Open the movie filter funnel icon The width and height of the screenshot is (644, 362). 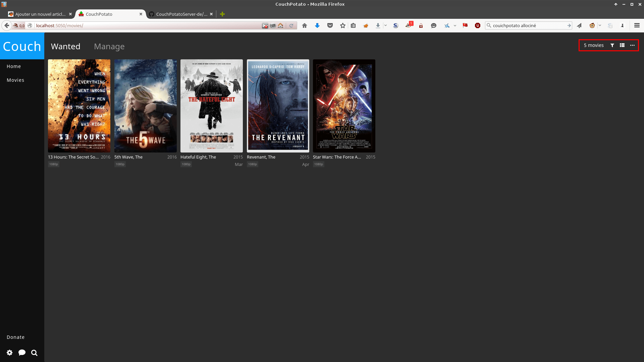pos(612,45)
